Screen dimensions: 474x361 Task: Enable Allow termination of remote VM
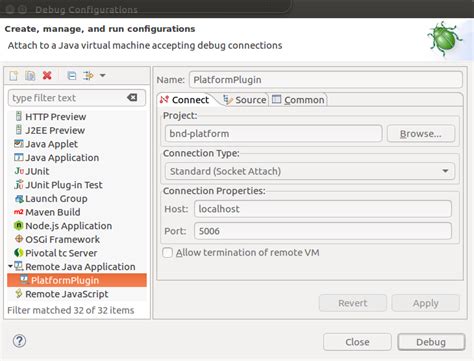167,252
